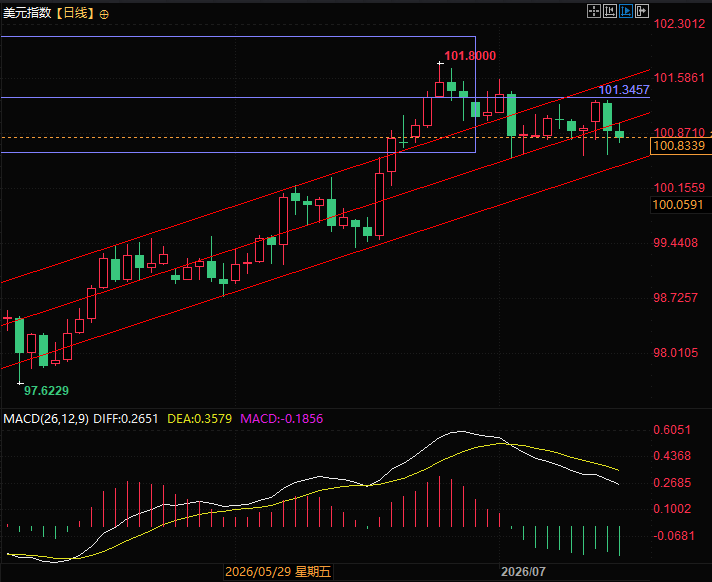Click the 2026/05/29 星期五 date label

pyautogui.click(x=278, y=572)
